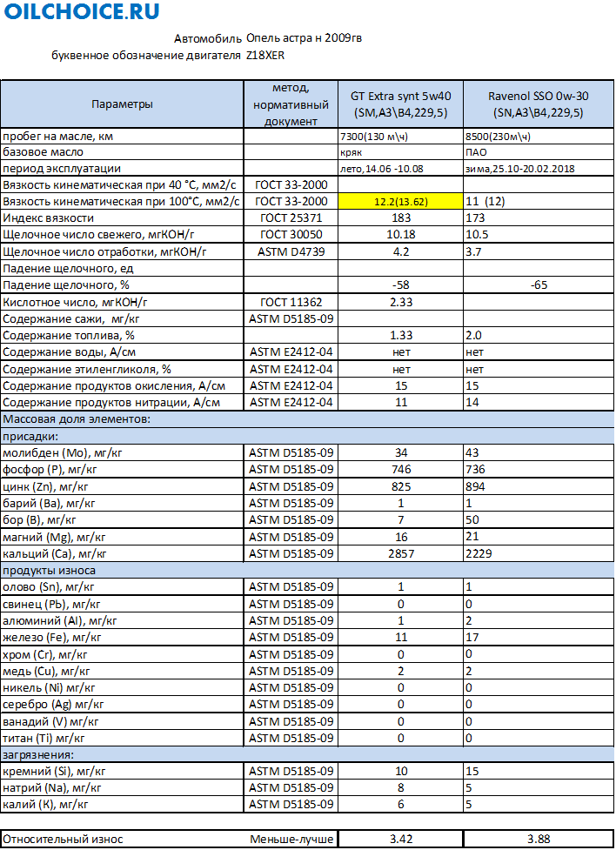
Task: Click the 'ГОСТ 30050' method cell
Action: click(291, 234)
